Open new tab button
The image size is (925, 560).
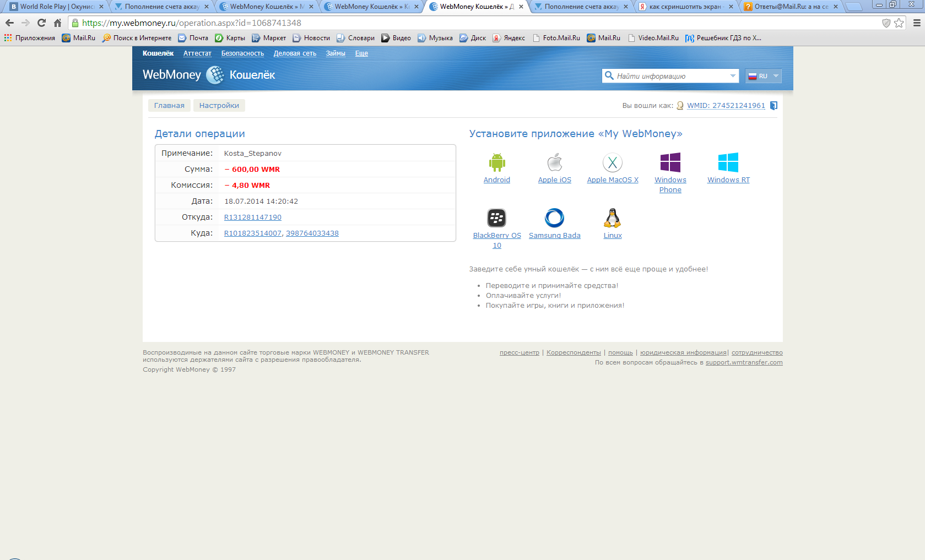(853, 7)
